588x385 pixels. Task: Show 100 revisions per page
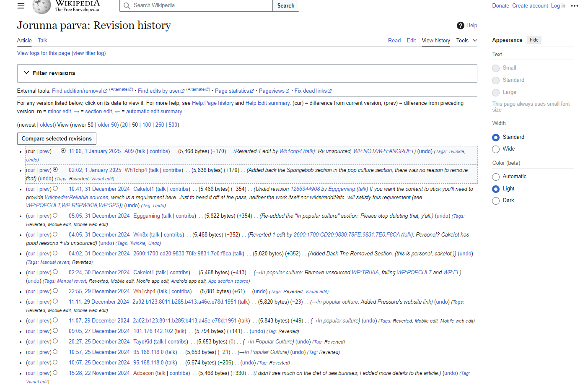(x=147, y=125)
